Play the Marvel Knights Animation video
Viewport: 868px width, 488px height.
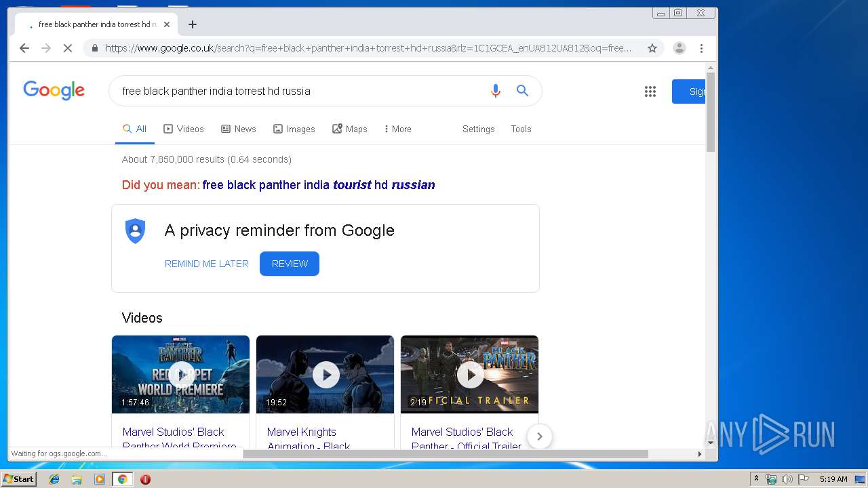[325, 374]
